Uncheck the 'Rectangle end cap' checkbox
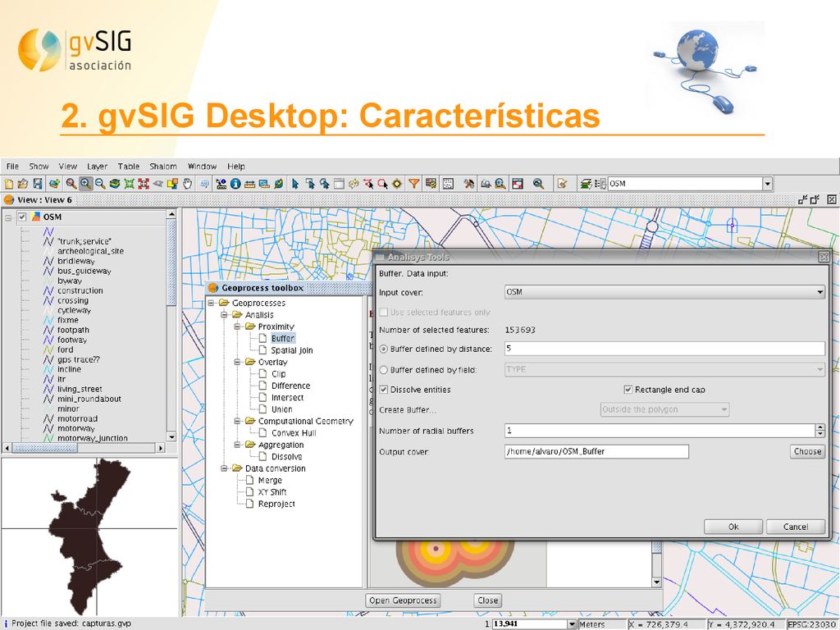This screenshot has width=840, height=630. 628,390
